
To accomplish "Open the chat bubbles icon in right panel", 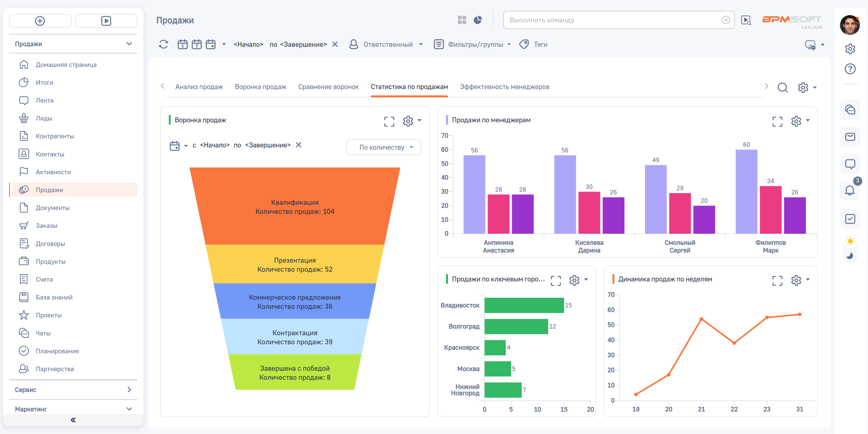I will click(x=850, y=110).
